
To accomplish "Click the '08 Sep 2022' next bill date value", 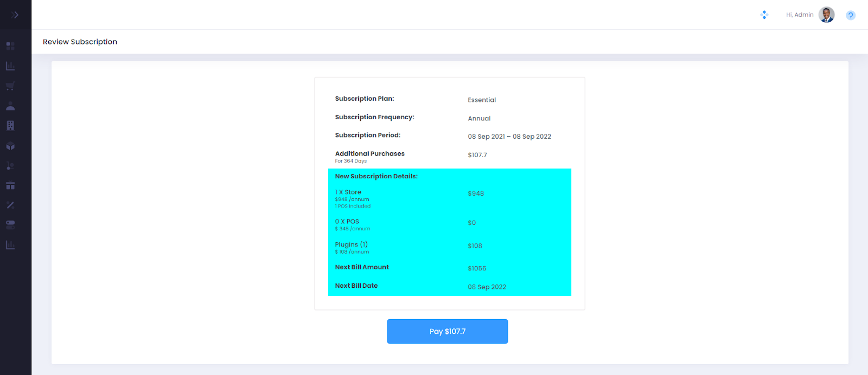I will (487, 287).
